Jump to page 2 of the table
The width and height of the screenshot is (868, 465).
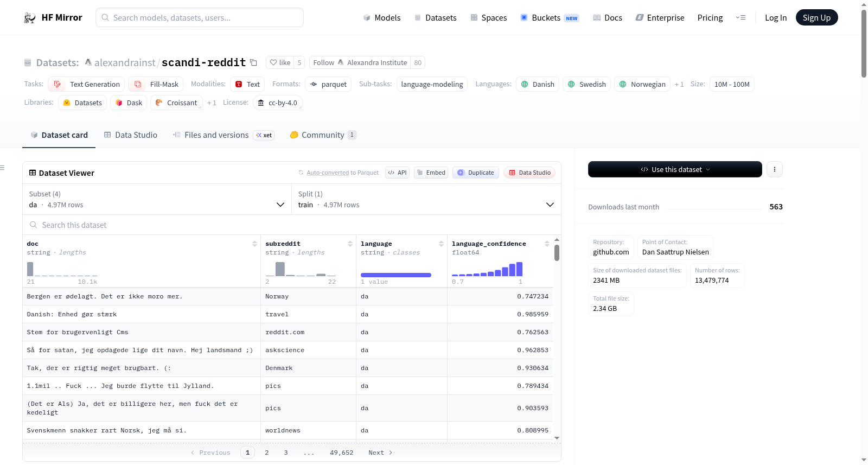(x=267, y=453)
